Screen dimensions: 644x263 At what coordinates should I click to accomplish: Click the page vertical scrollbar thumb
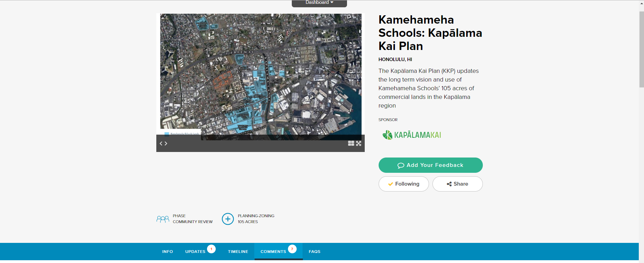pos(641,49)
